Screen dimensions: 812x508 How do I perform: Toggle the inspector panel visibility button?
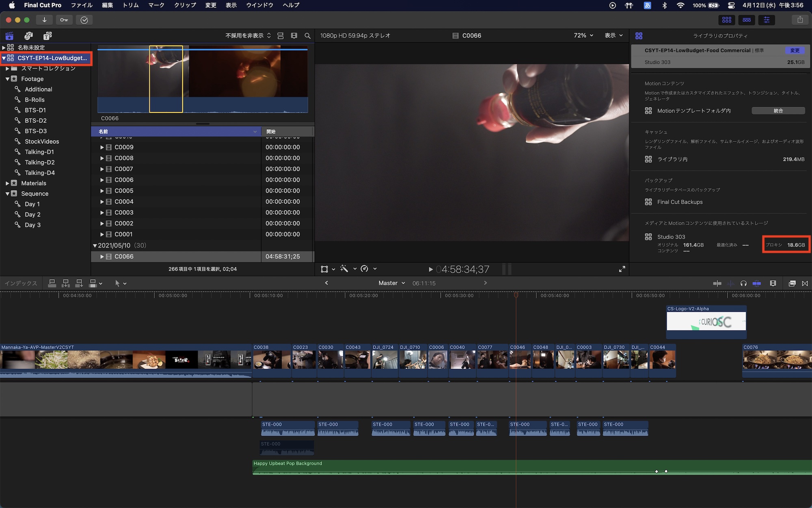pyautogui.click(x=767, y=20)
